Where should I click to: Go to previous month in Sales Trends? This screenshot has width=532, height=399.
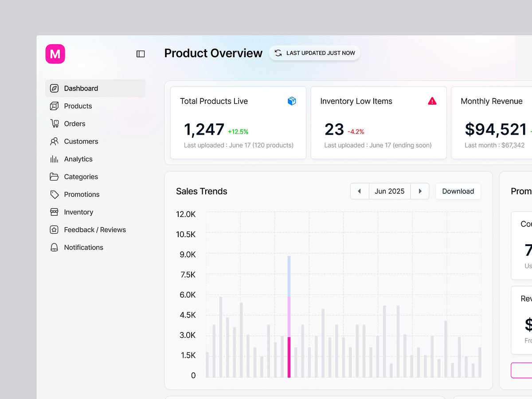coord(360,191)
